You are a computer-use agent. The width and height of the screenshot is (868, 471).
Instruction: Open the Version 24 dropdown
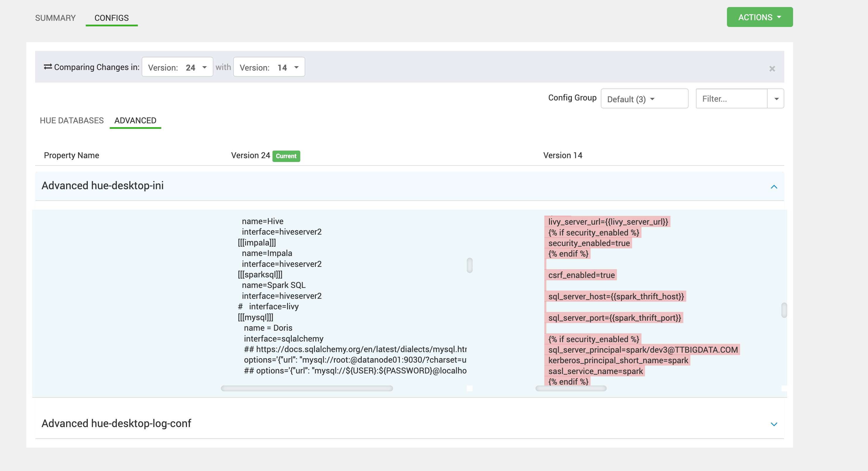tap(177, 67)
